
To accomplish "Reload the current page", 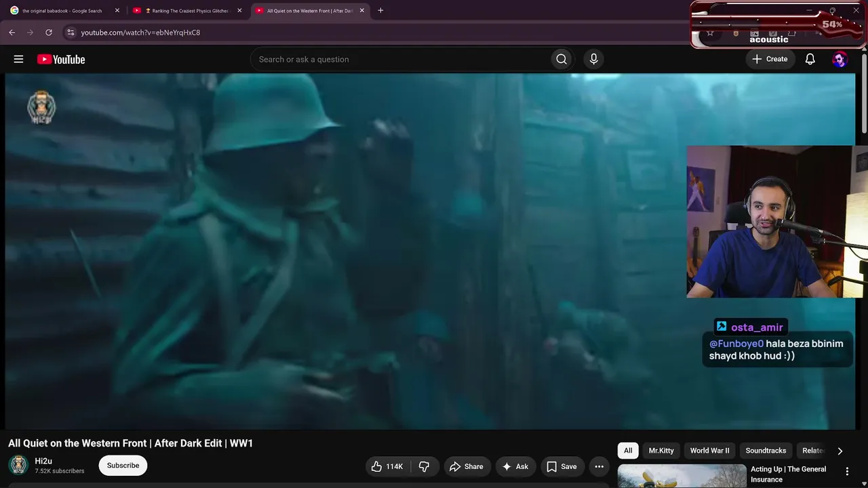I will click(x=49, y=33).
